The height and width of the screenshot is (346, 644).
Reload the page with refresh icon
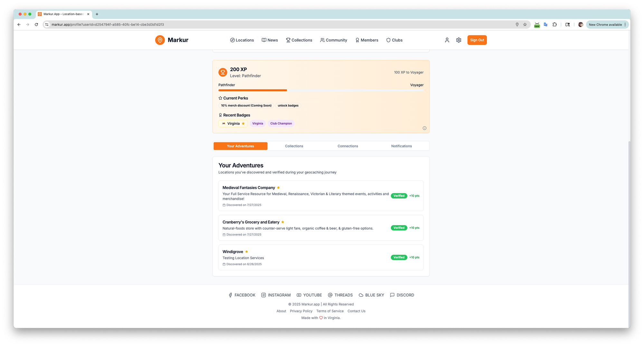(36, 24)
